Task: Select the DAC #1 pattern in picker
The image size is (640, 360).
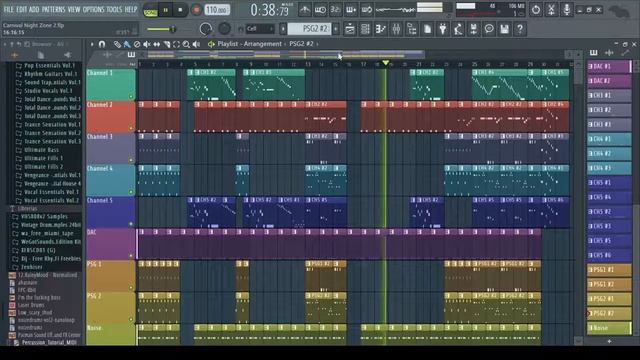Action: click(609, 66)
